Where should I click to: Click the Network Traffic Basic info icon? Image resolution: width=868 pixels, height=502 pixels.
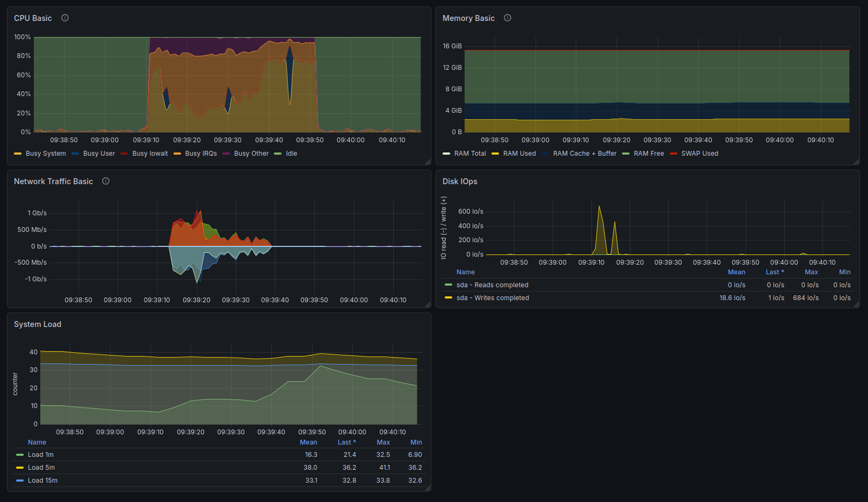[106, 181]
